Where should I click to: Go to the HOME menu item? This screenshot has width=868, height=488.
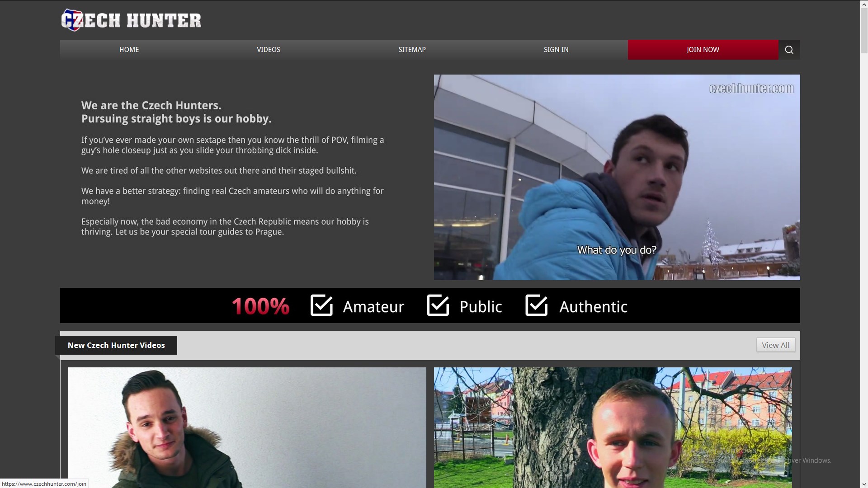(129, 50)
